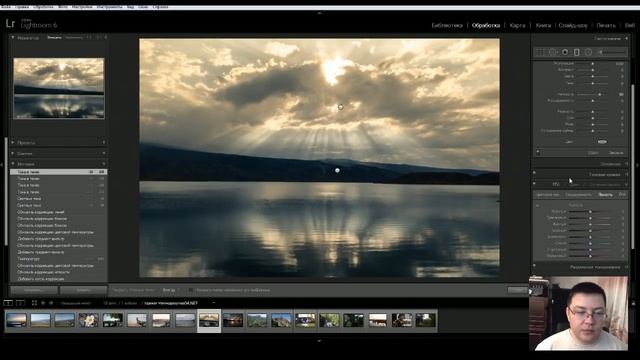The image size is (640, 360).
Task: Toggle the filter panel on/off switch
Action: click(x=538, y=152)
